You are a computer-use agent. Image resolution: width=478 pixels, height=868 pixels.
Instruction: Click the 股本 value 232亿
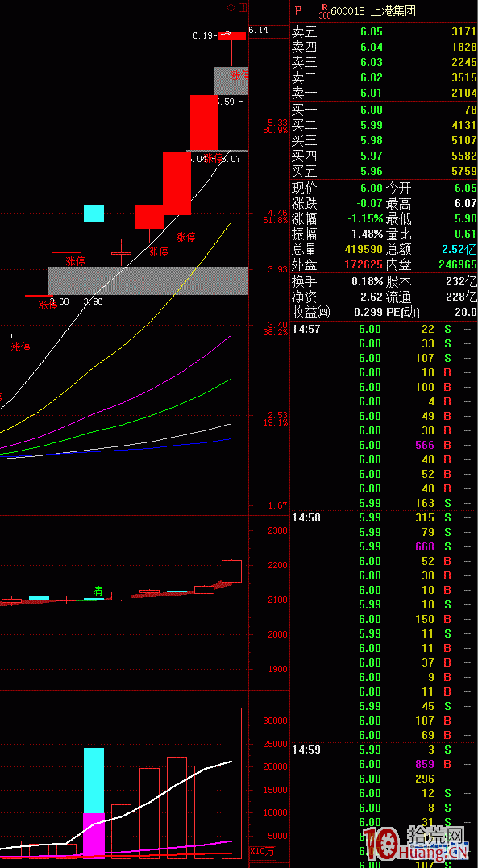coord(461,282)
